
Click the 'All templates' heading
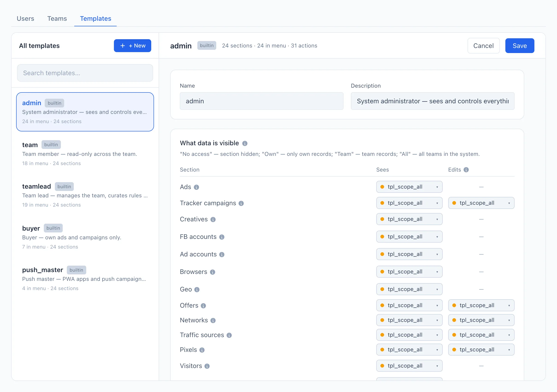click(x=39, y=46)
